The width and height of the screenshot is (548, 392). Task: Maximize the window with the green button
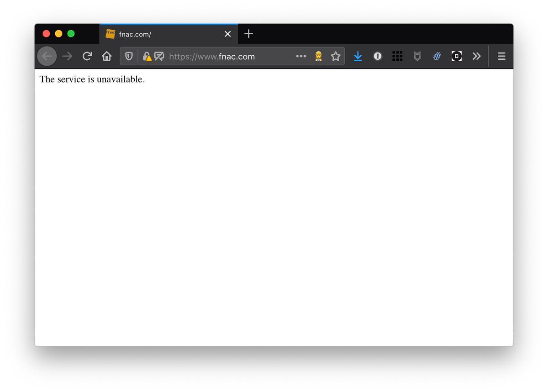71,34
